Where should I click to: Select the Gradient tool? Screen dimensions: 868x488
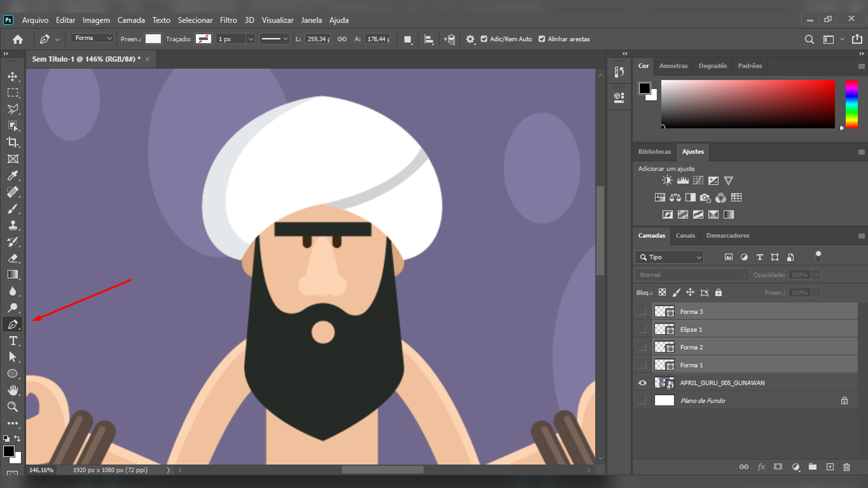tap(13, 275)
